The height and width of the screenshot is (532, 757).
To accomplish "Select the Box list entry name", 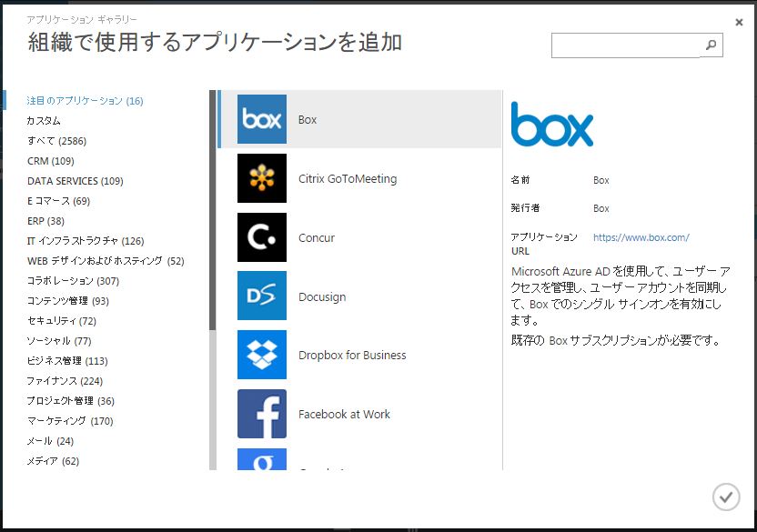I will point(308,120).
